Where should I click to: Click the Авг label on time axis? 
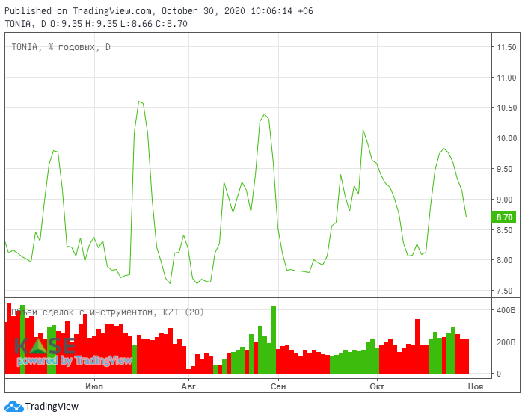tap(188, 386)
